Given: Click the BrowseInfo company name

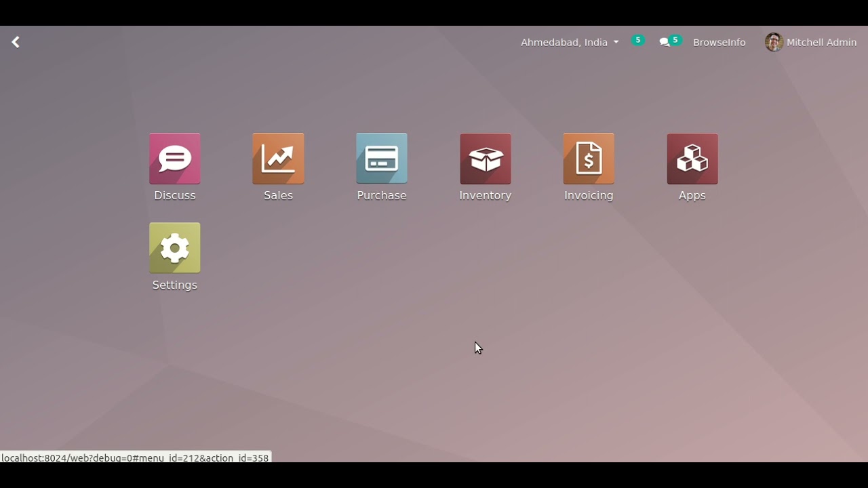Looking at the screenshot, I should [x=719, y=42].
